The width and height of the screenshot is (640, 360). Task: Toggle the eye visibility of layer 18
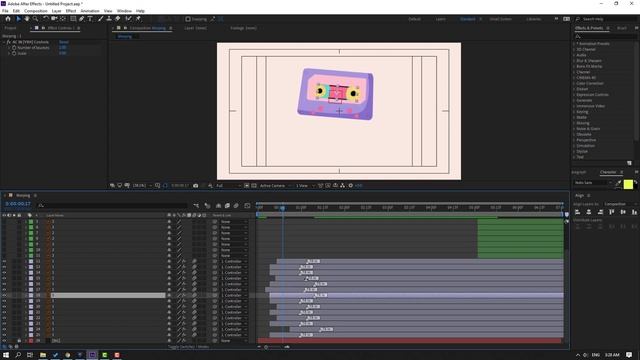click(x=4, y=295)
